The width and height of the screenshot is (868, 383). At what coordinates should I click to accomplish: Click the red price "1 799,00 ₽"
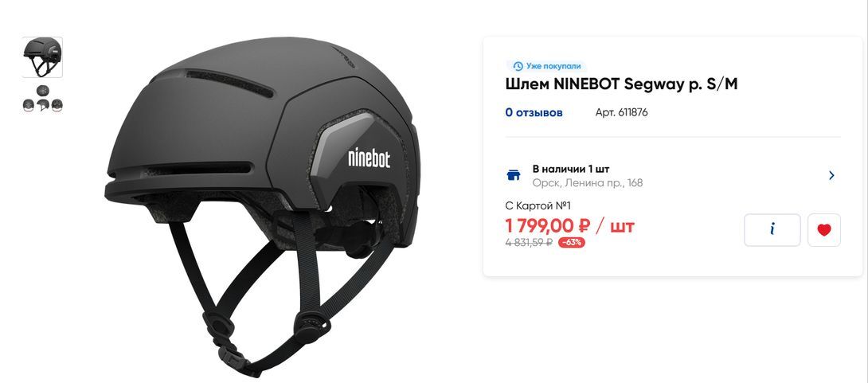pos(548,226)
